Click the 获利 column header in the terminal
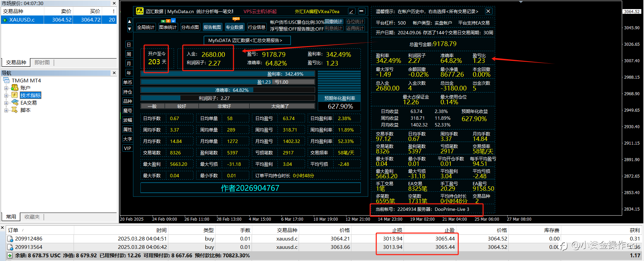Screen dimensions: 644x261 pyautogui.click(x=601, y=230)
